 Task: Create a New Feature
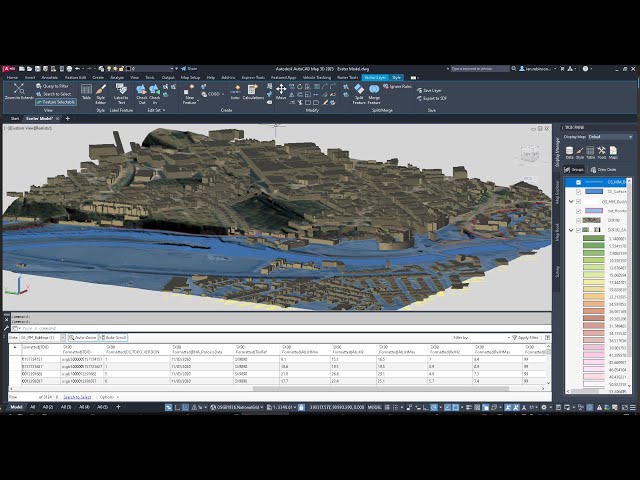(x=189, y=94)
